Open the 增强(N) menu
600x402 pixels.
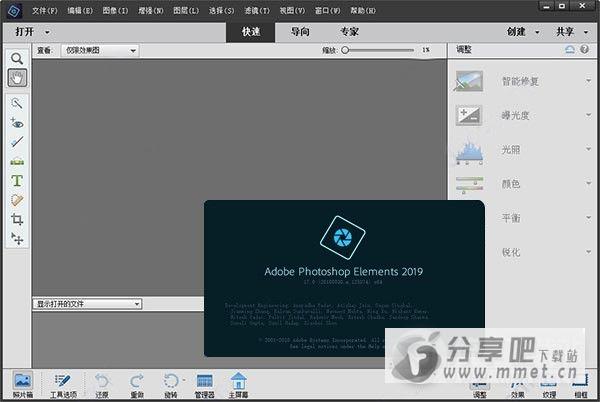point(150,11)
